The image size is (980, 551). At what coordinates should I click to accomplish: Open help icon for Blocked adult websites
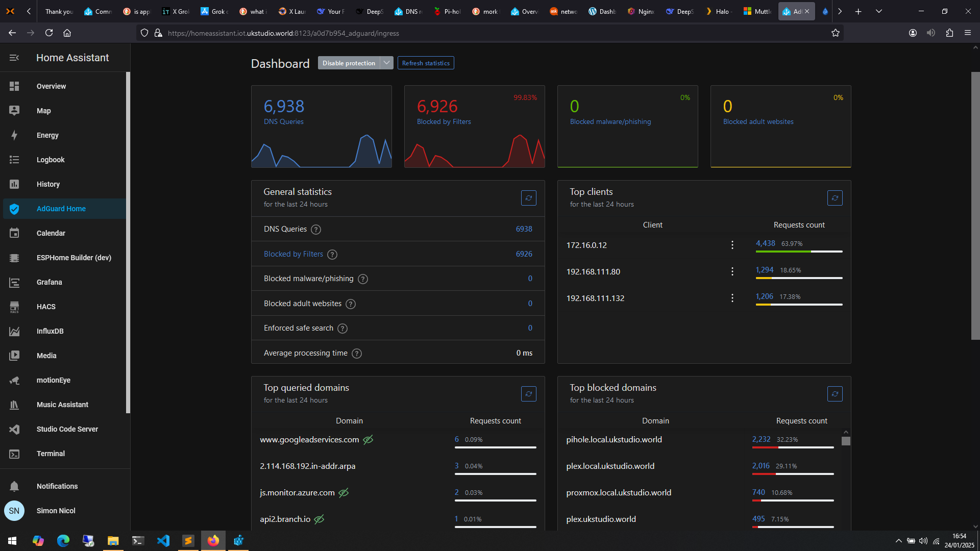click(351, 304)
